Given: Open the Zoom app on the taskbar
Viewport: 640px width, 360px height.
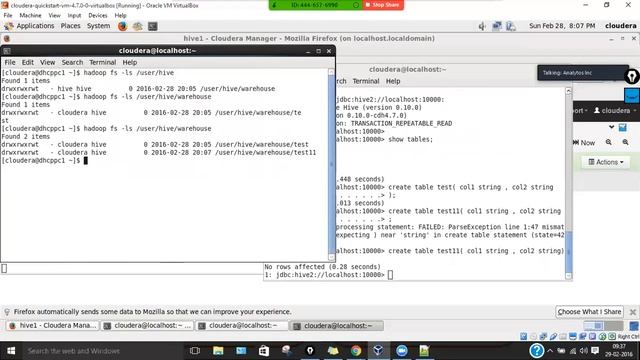Looking at the screenshot, I should [x=402, y=351].
